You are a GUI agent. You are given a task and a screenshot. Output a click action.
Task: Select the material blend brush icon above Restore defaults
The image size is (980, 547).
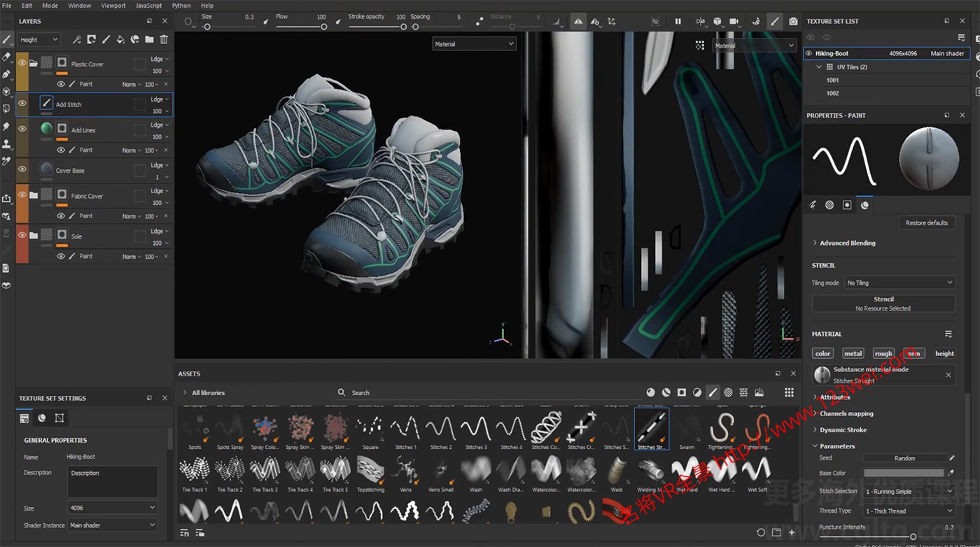pyautogui.click(x=864, y=204)
